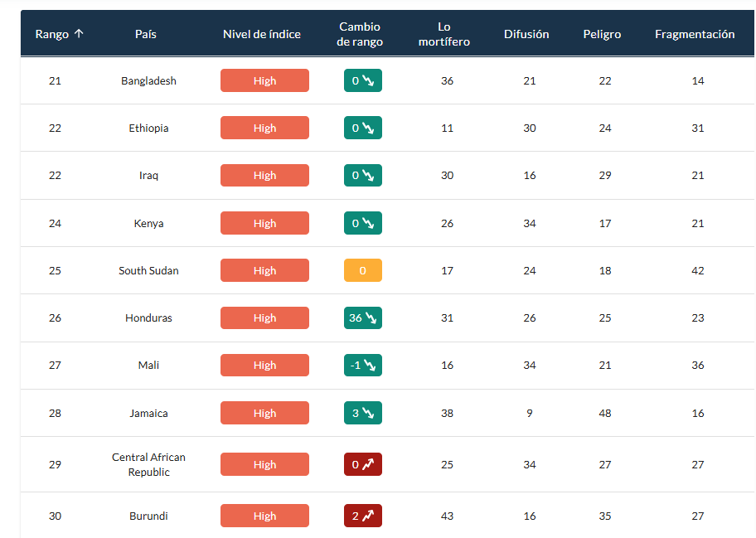Sort table by Fragmentación column
Image resolution: width=756 pixels, height=538 pixels.
pyautogui.click(x=695, y=34)
